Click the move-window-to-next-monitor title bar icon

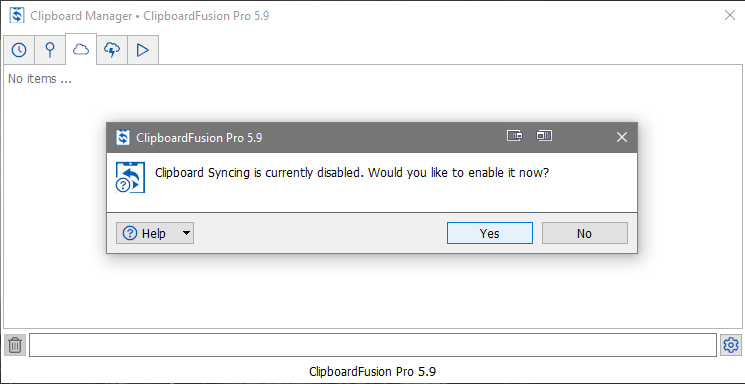point(515,136)
